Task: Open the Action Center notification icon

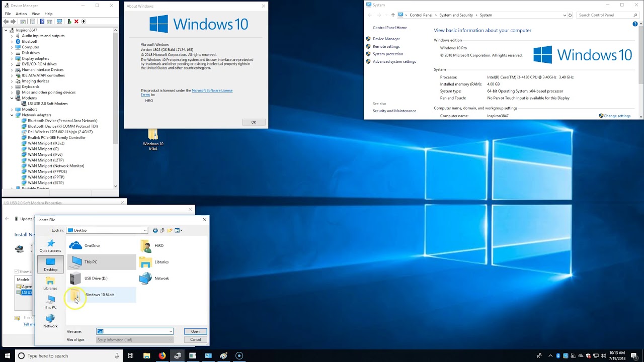Action: [634, 355]
